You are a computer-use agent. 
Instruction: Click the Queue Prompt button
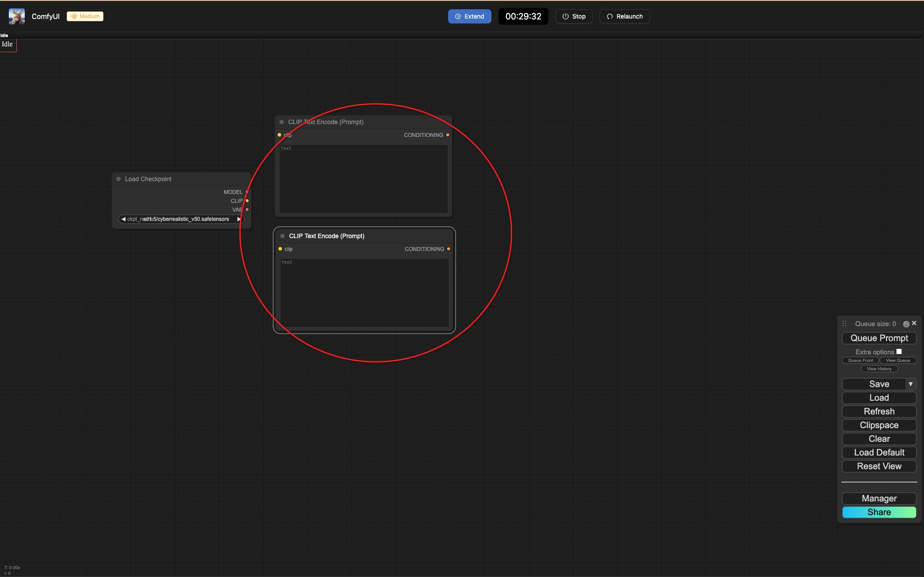879,338
